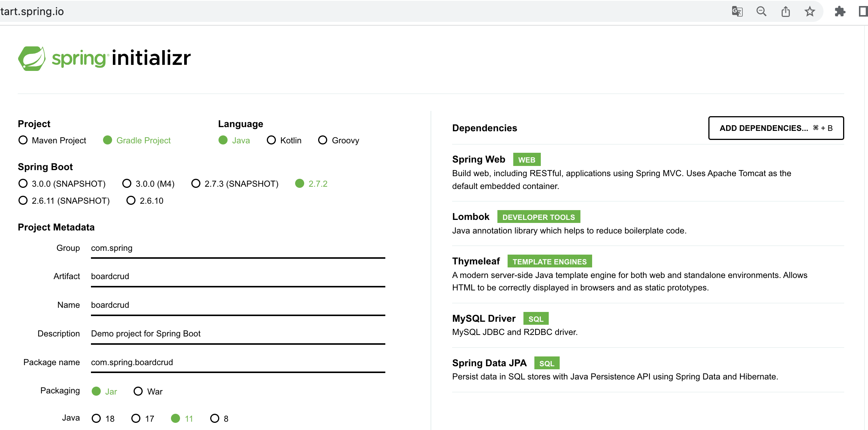Choose War packaging
Viewport: 868px width, 430px height.
tap(148, 392)
